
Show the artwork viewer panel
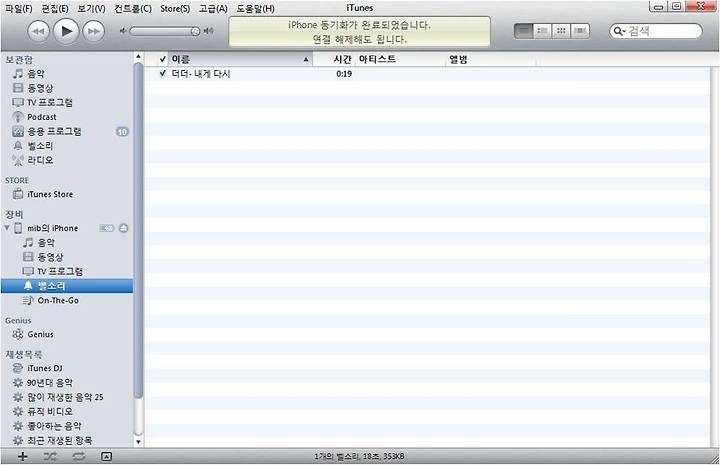(106, 456)
